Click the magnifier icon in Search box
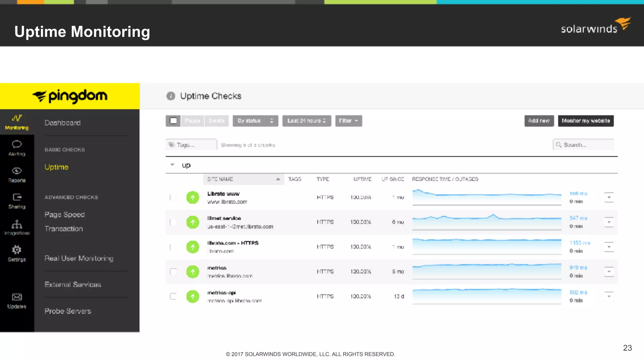The height and width of the screenshot is (362, 644). [x=558, y=145]
